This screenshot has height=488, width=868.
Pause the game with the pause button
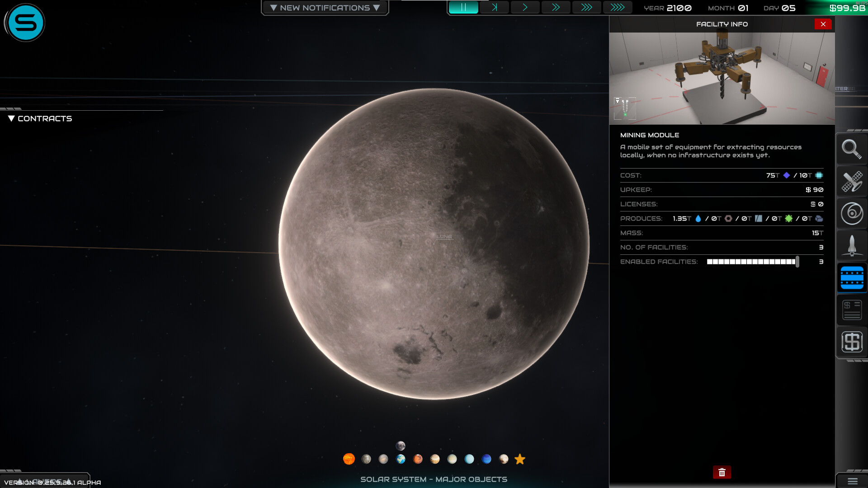[464, 7]
